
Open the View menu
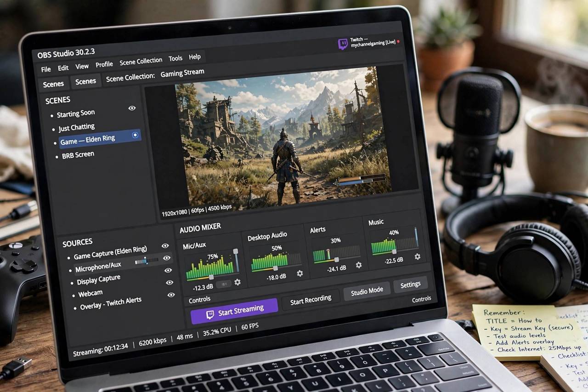(x=82, y=66)
